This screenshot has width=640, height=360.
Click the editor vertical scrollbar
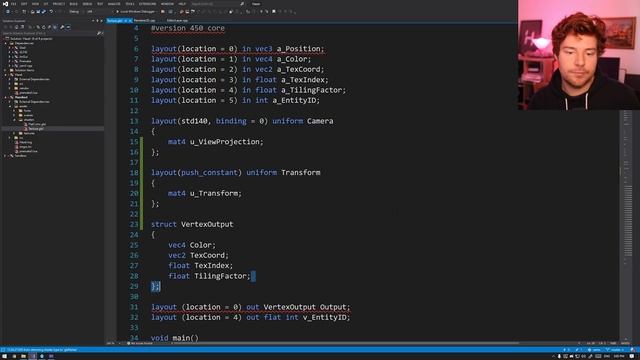click(627, 184)
